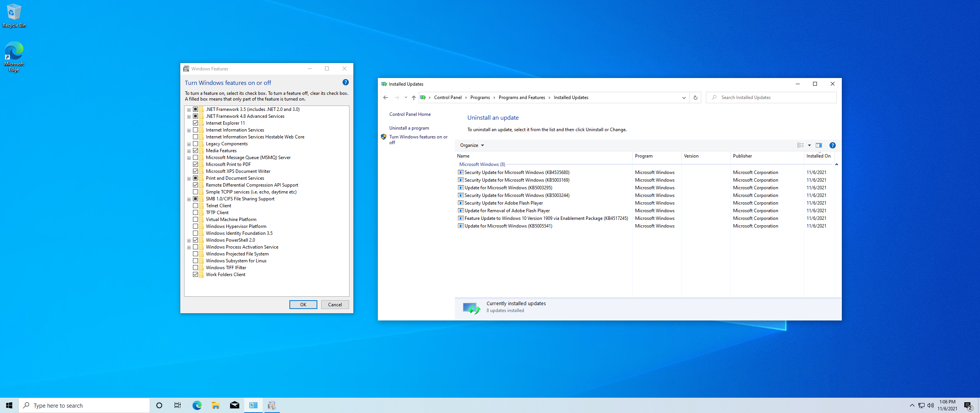This screenshot has width=980, height=413.
Task: Click the search icon in Search Installed Updates
Action: point(714,98)
